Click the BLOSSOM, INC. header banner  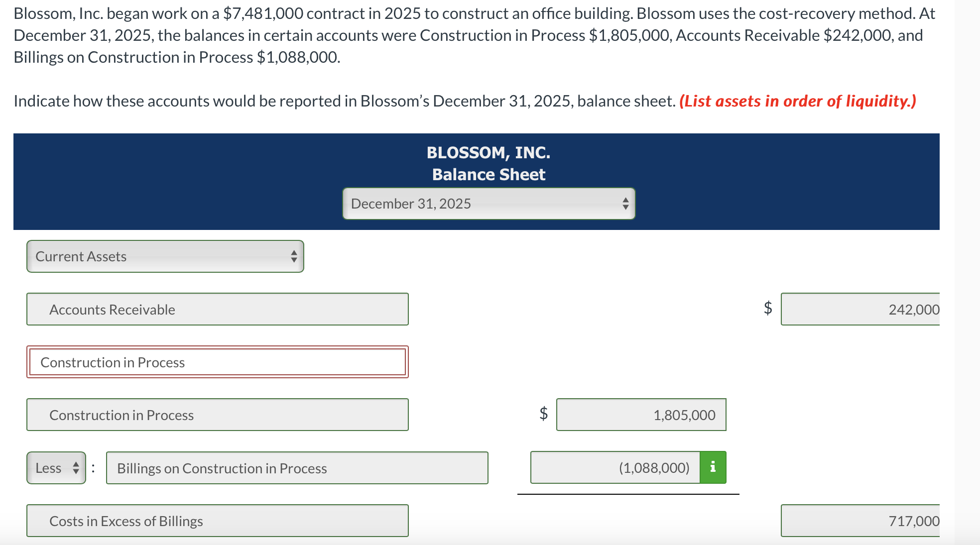(x=488, y=152)
